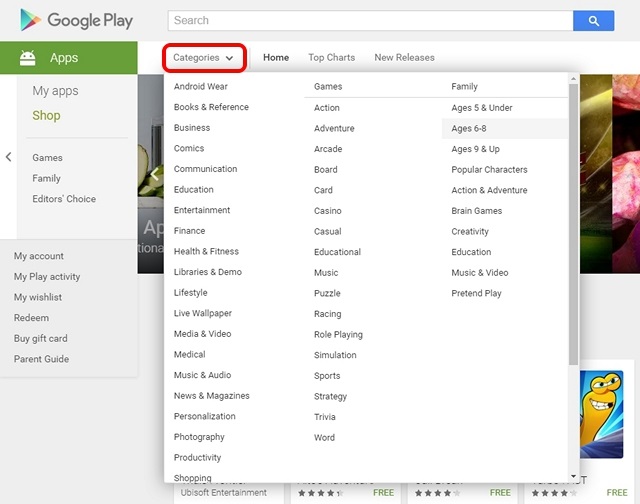Open Games in the left sidebar
The height and width of the screenshot is (504, 640).
coord(47,158)
